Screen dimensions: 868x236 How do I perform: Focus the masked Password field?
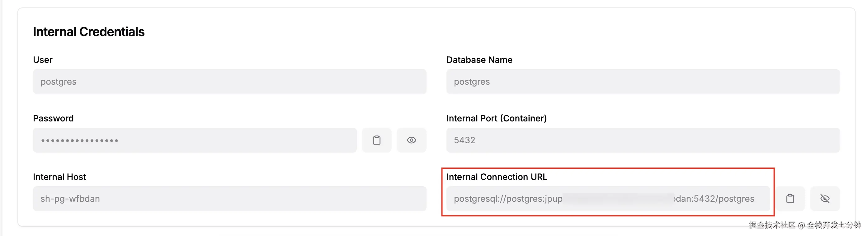194,140
